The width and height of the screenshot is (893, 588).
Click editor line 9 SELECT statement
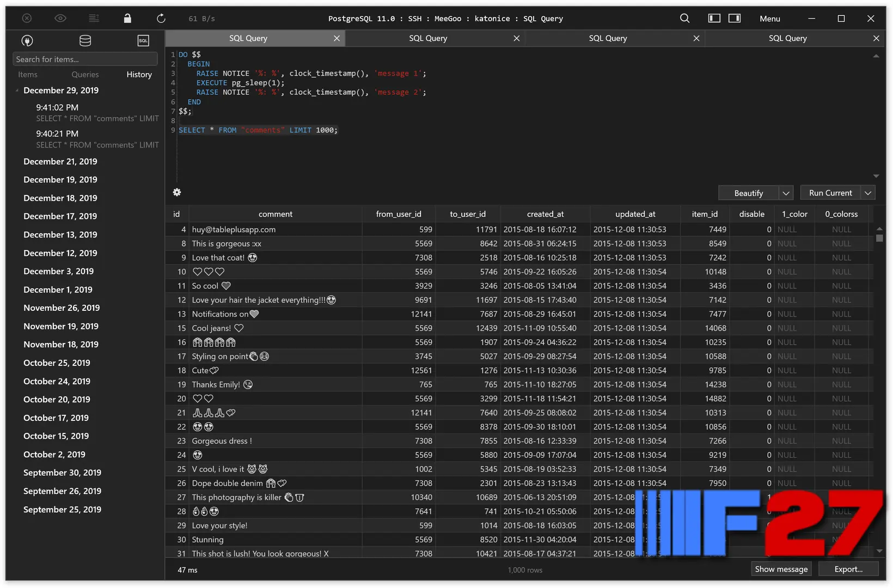(258, 130)
